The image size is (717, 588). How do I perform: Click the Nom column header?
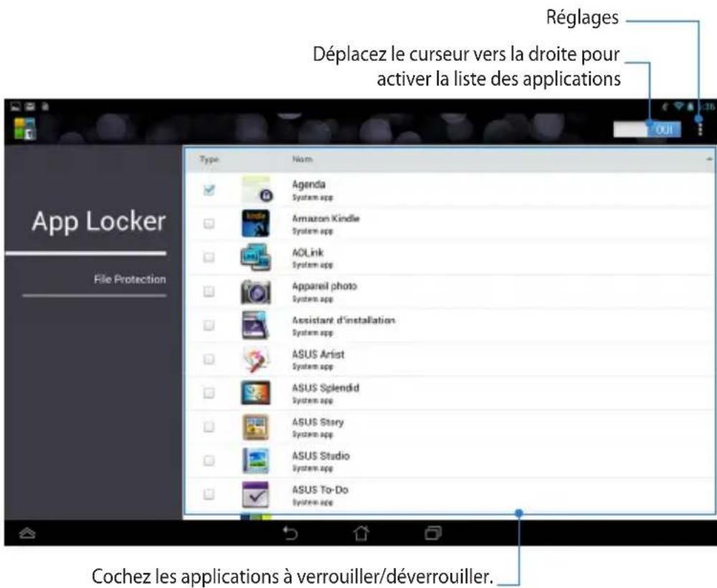coord(303,159)
